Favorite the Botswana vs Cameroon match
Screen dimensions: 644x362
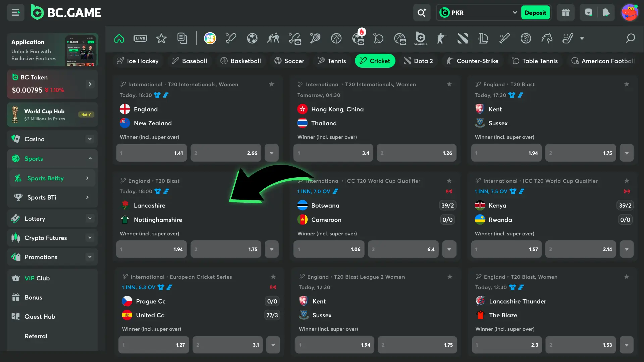coord(449,181)
